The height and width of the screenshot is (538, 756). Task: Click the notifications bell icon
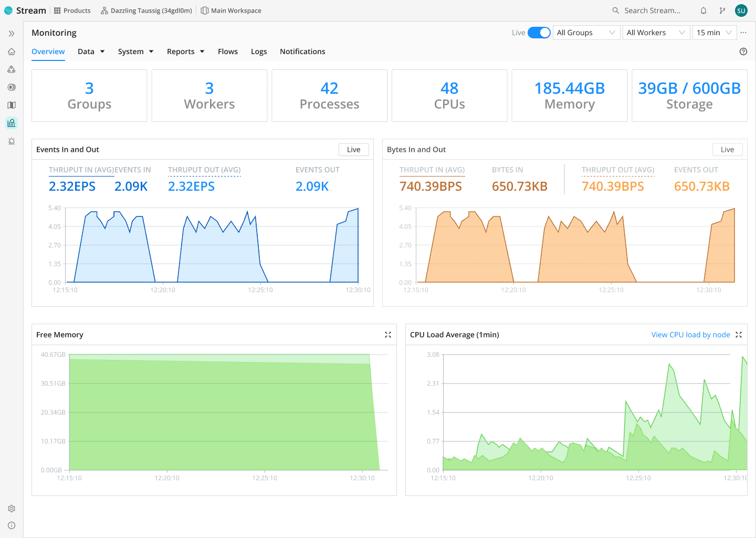click(x=703, y=11)
